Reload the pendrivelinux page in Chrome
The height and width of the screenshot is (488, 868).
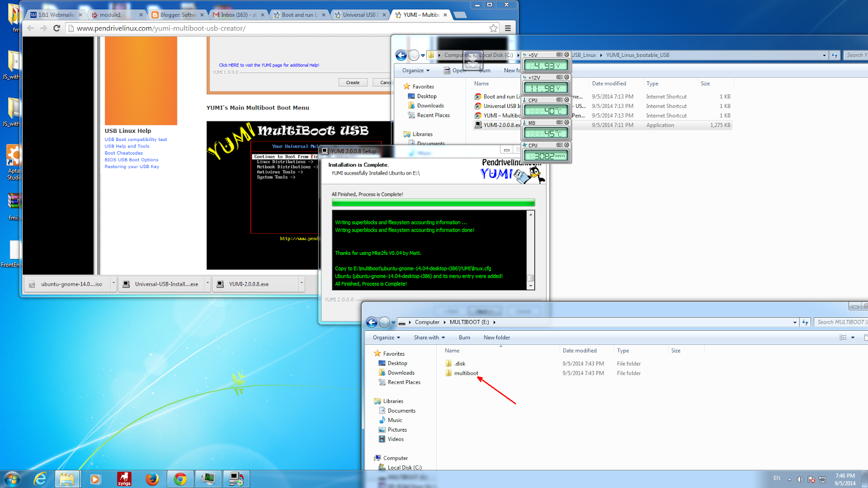[x=56, y=28]
